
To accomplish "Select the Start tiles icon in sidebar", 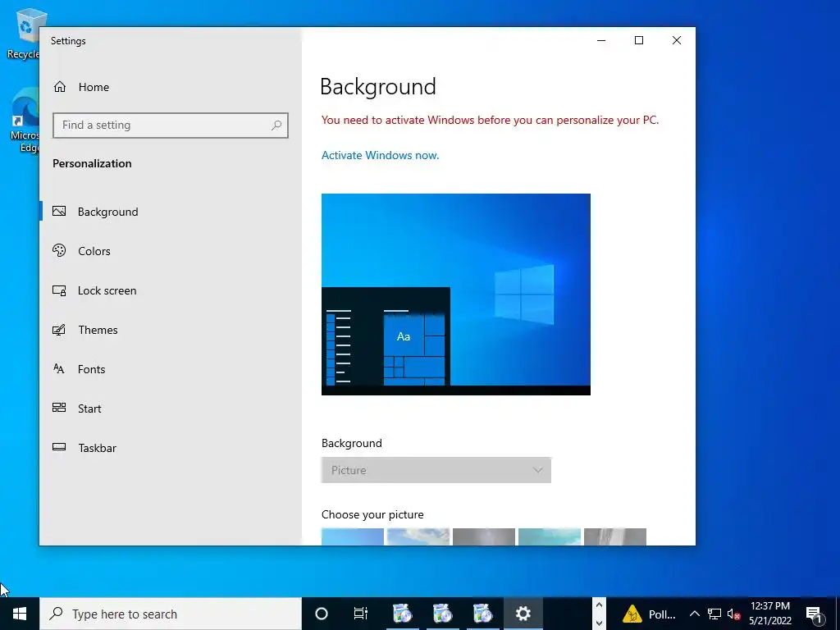I will click(59, 408).
